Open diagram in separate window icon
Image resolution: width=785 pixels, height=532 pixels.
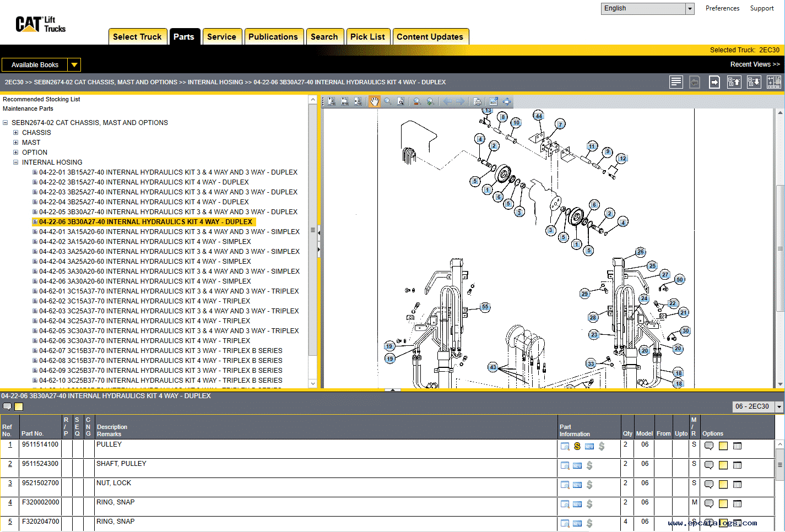(494, 101)
